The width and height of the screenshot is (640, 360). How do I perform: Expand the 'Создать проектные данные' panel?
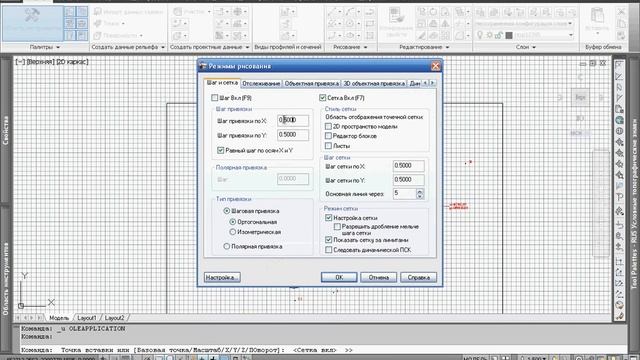pyautogui.click(x=209, y=47)
